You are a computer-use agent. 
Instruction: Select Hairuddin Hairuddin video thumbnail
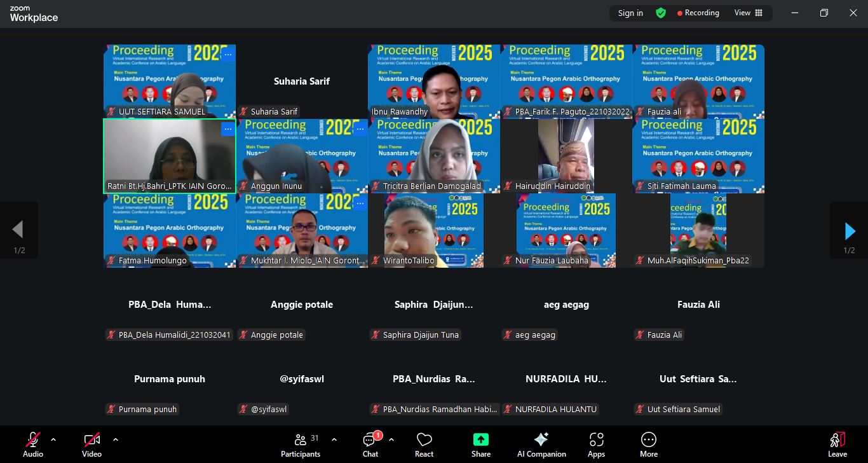[566, 155]
